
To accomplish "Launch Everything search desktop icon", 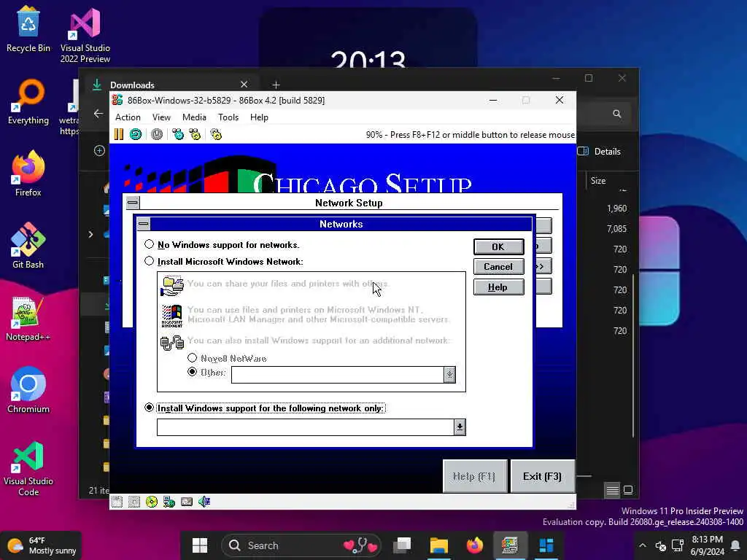I will click(28, 102).
